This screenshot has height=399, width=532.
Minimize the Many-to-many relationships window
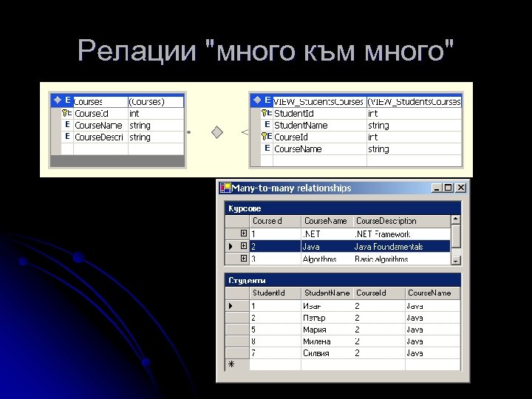coord(437,188)
